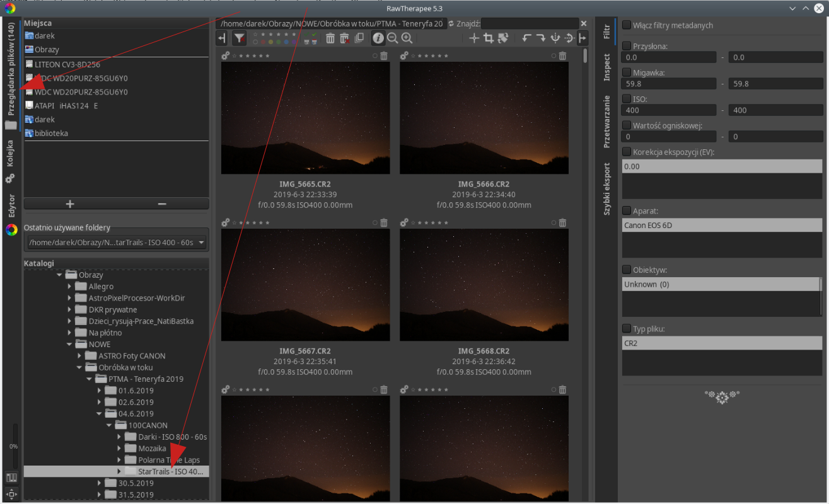Zoom out the thumbnails
The height and width of the screenshot is (504, 829).
(x=392, y=38)
